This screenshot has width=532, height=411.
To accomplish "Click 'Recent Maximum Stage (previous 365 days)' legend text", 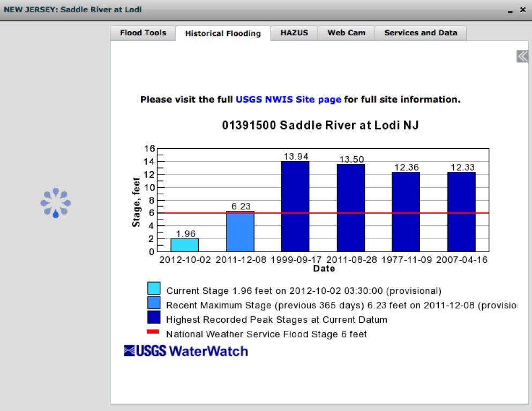I will [x=341, y=305].
